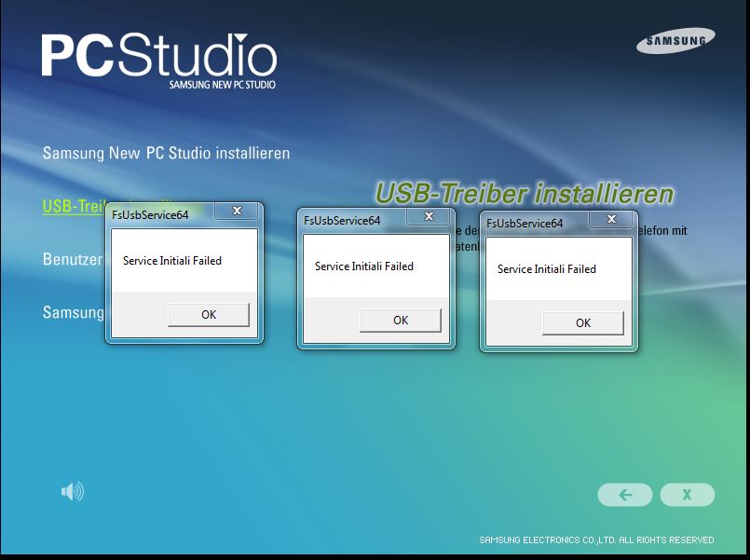Click OK in the rightmost FsUsbService64 dialog

coord(583,323)
